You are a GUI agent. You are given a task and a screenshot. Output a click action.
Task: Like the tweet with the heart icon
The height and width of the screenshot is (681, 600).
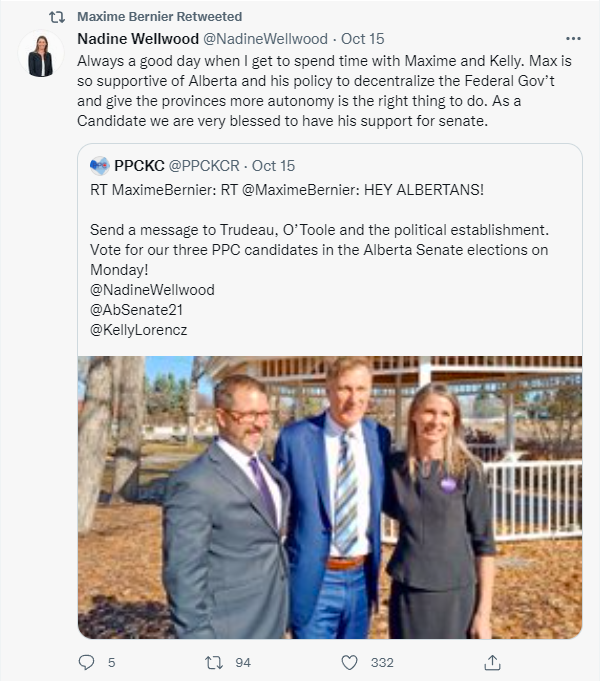(x=349, y=662)
